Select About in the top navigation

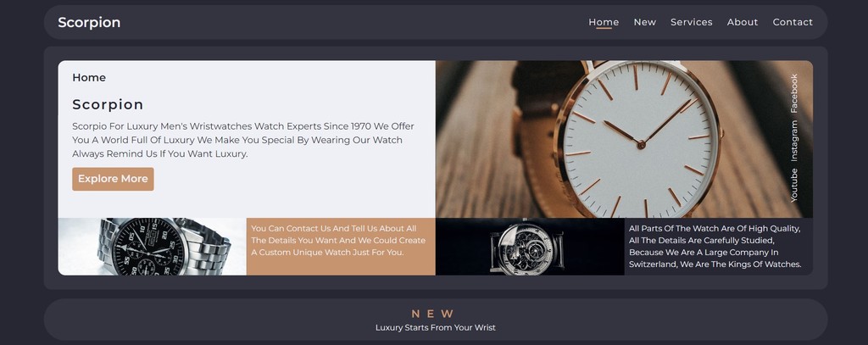point(743,22)
